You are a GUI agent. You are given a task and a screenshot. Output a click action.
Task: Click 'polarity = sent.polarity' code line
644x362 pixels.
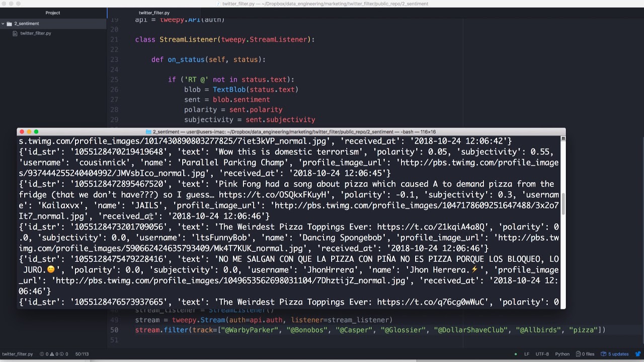point(233,110)
